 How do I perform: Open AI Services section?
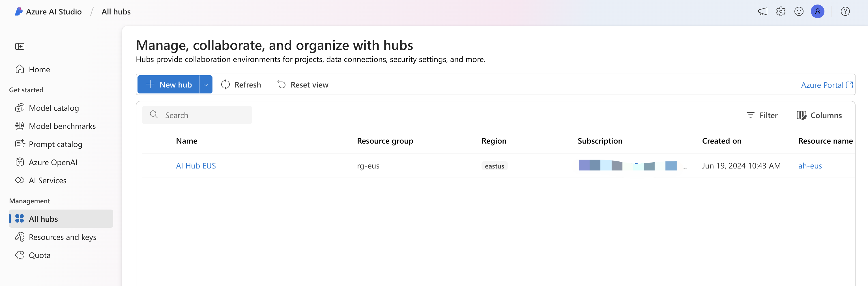point(61,180)
